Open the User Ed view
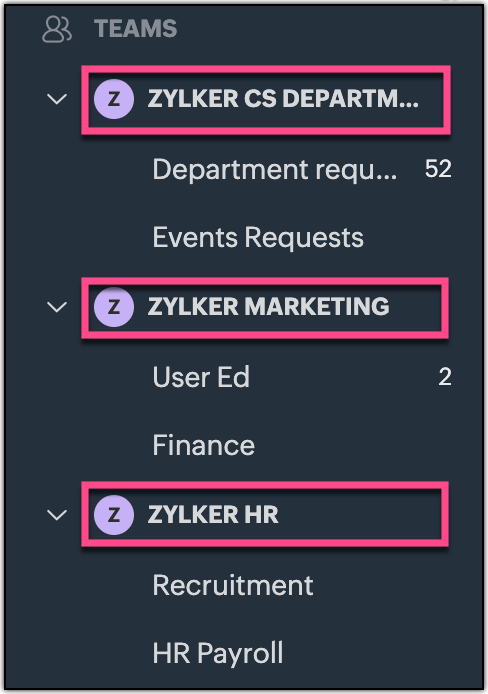This screenshot has width=488, height=694. click(x=201, y=377)
